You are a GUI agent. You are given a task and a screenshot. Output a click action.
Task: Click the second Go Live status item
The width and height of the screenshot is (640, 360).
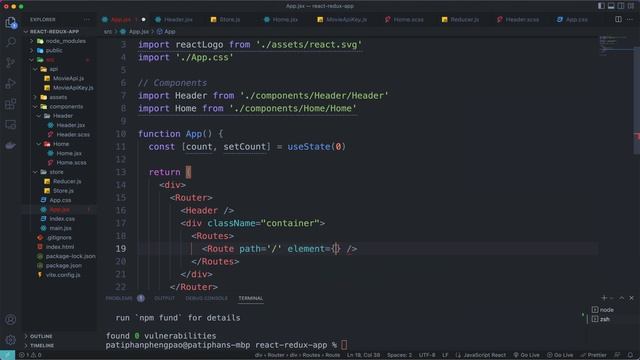pos(560,355)
